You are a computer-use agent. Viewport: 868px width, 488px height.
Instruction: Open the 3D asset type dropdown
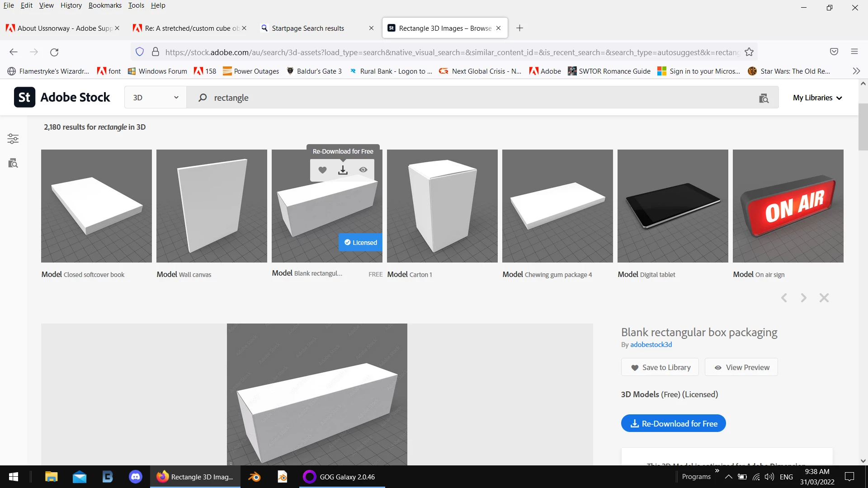(156, 98)
